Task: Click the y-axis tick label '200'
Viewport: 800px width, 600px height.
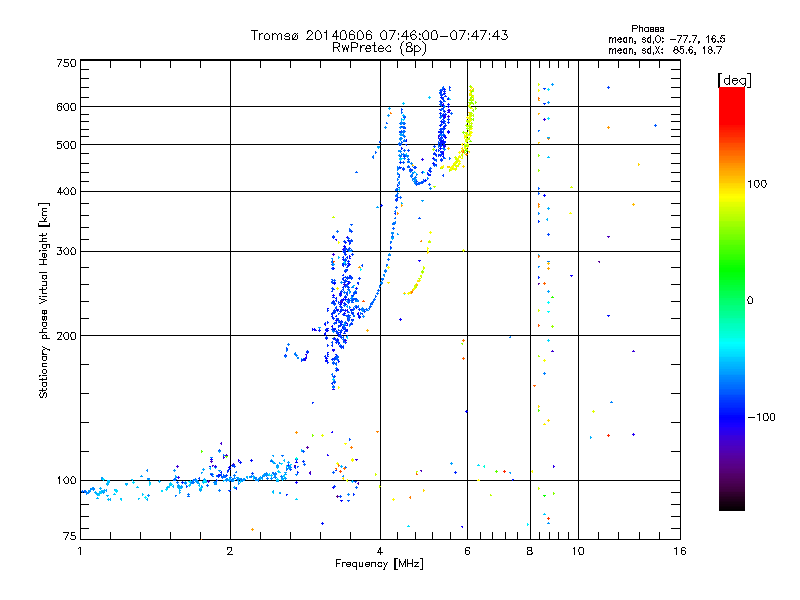Action: (66, 336)
